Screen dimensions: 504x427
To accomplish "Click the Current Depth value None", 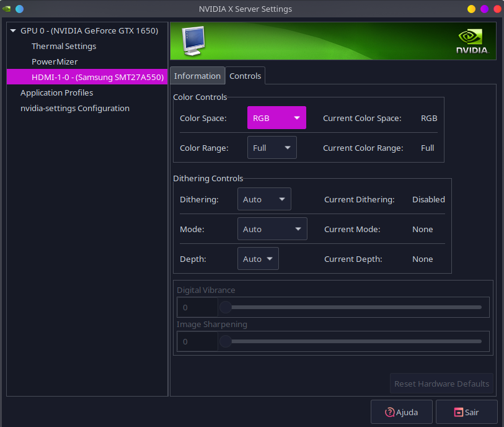I will pos(423,259).
